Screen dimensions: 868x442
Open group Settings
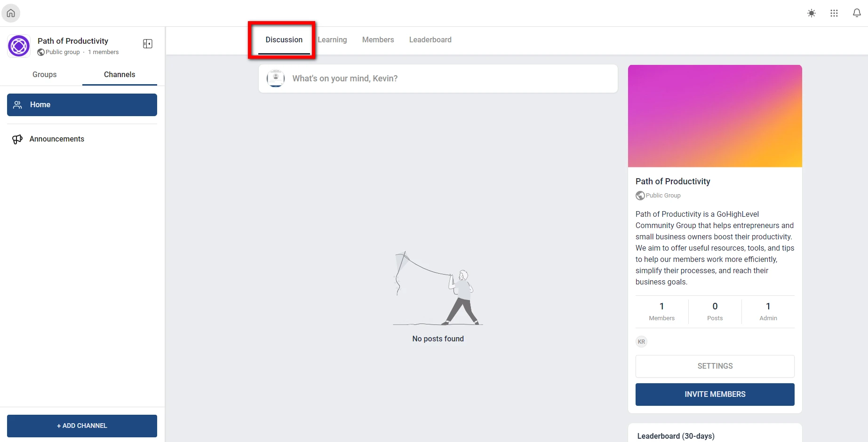715,366
